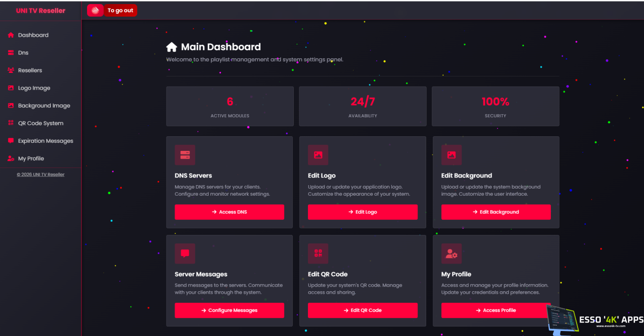Click the Server Messages chat bubble icon

click(x=185, y=254)
